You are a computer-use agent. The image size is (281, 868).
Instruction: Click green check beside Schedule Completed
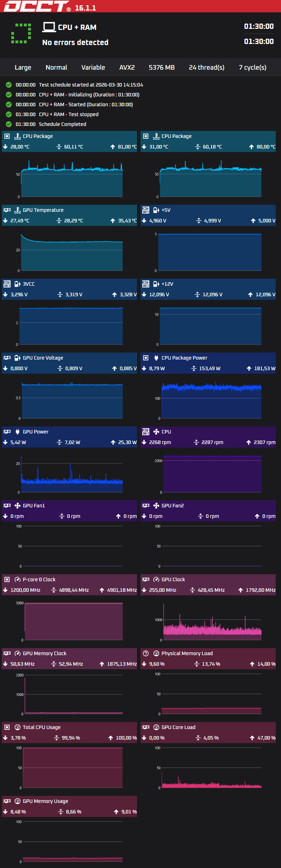9,124
